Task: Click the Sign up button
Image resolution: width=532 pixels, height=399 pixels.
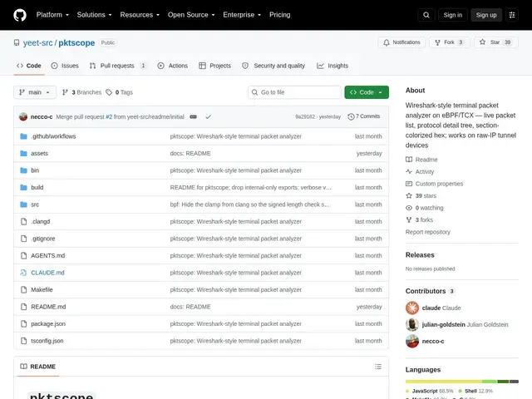Action: (x=486, y=15)
